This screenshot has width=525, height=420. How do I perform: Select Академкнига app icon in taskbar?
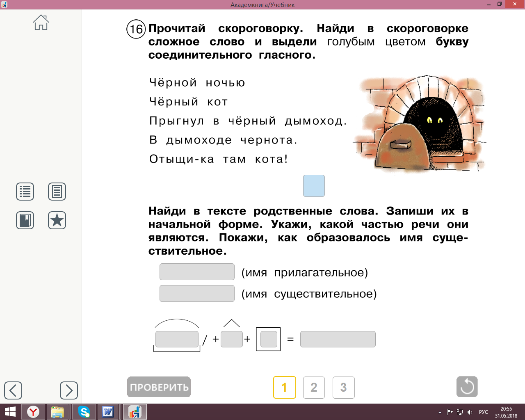135,412
